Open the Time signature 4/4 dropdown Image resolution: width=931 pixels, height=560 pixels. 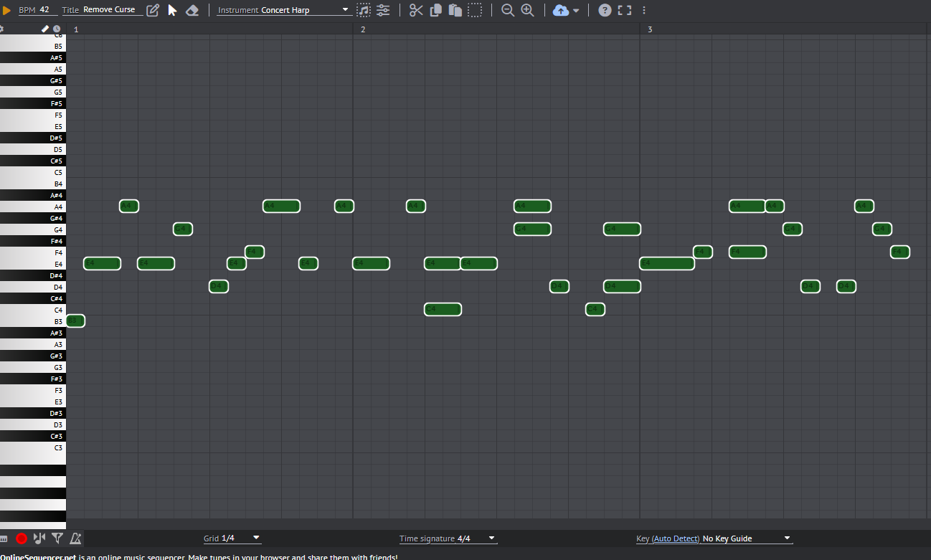pyautogui.click(x=448, y=538)
